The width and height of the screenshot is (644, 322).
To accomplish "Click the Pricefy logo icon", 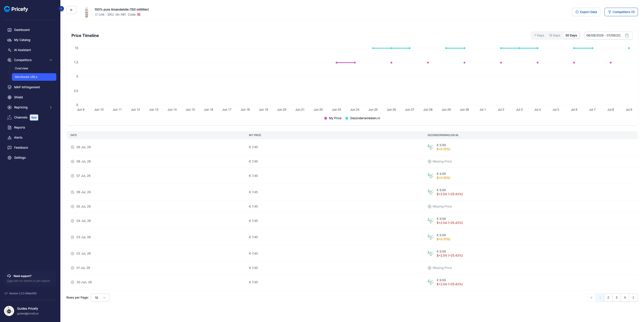I will coord(7,9).
